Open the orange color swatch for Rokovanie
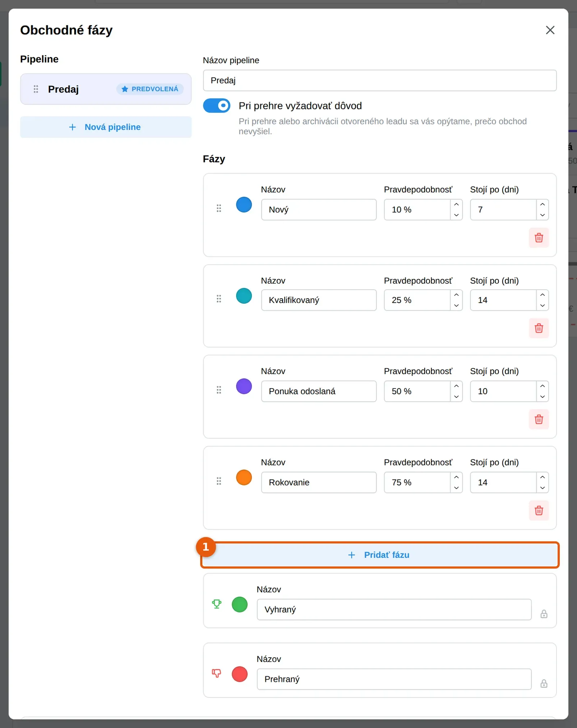The height and width of the screenshot is (728, 577). (x=244, y=477)
